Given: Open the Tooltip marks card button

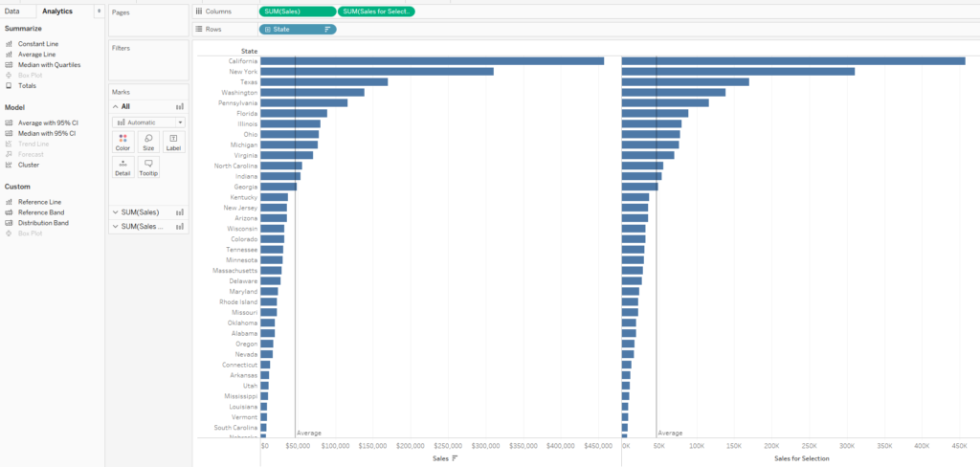Looking at the screenshot, I should pyautogui.click(x=148, y=167).
